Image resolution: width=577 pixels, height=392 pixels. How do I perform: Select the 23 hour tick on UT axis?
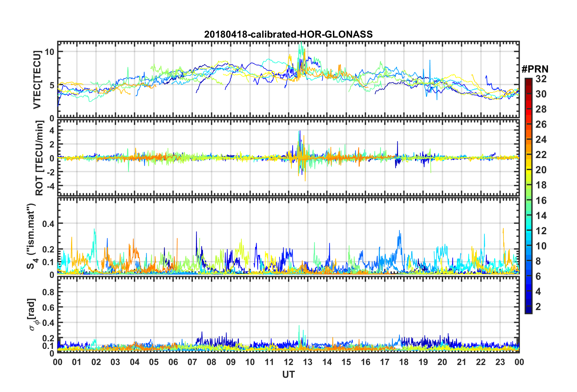(500, 362)
